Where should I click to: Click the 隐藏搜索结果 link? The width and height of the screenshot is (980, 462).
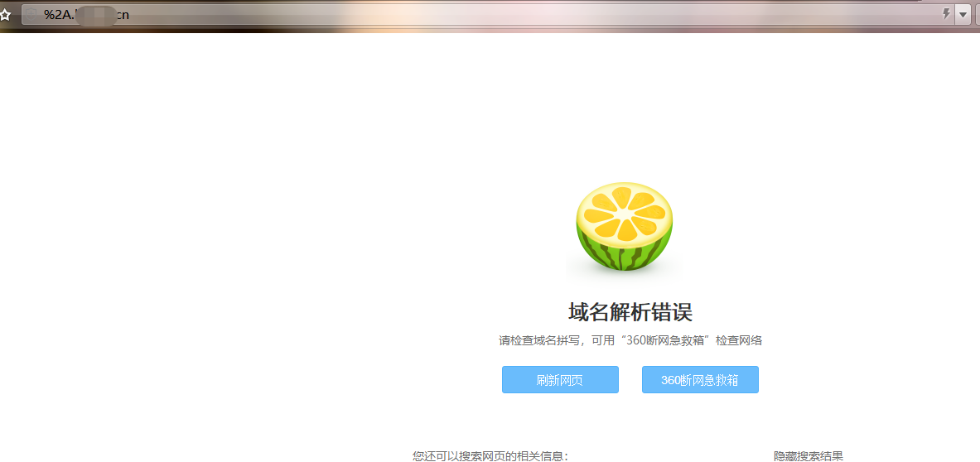(809, 456)
